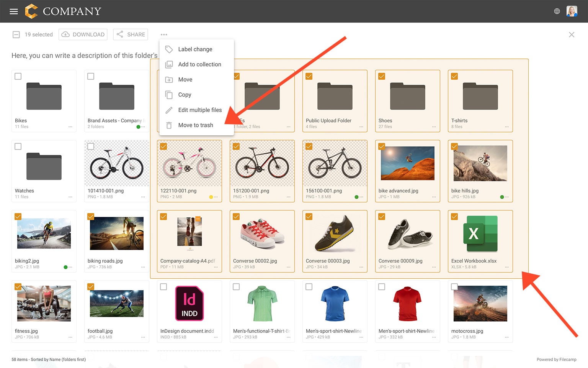Open the InDesign document INDD icon
Viewport: 588px width, 368px height.
click(x=189, y=303)
